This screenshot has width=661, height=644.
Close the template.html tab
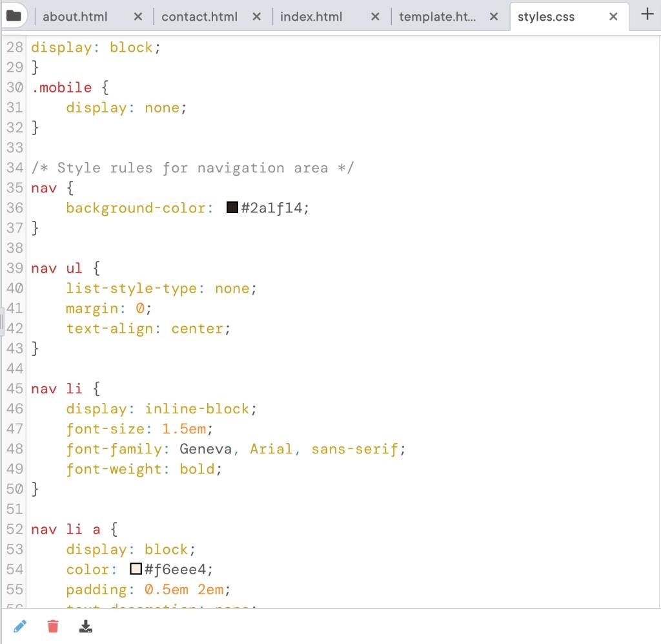click(x=494, y=17)
